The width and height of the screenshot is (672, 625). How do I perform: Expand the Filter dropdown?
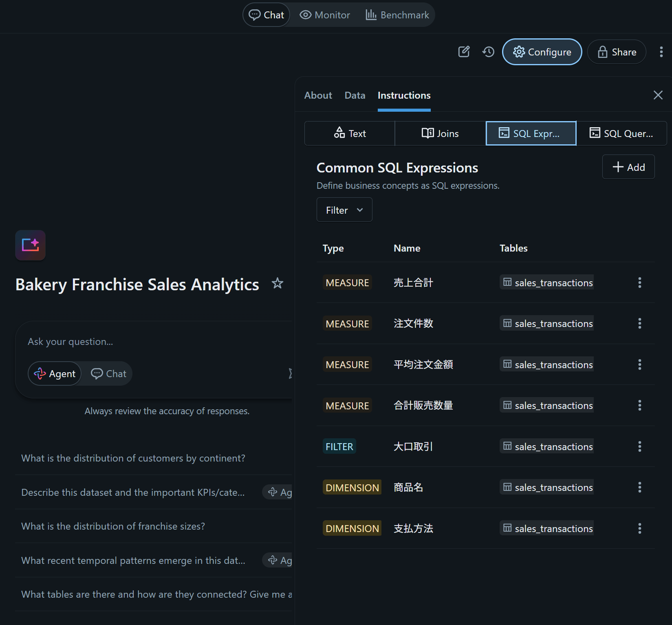click(344, 210)
